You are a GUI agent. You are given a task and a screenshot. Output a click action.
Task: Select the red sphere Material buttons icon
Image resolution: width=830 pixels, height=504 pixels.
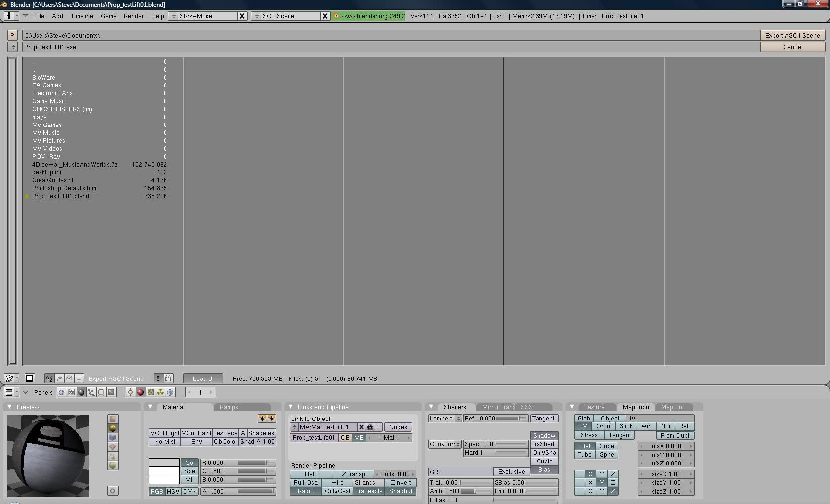point(140,392)
